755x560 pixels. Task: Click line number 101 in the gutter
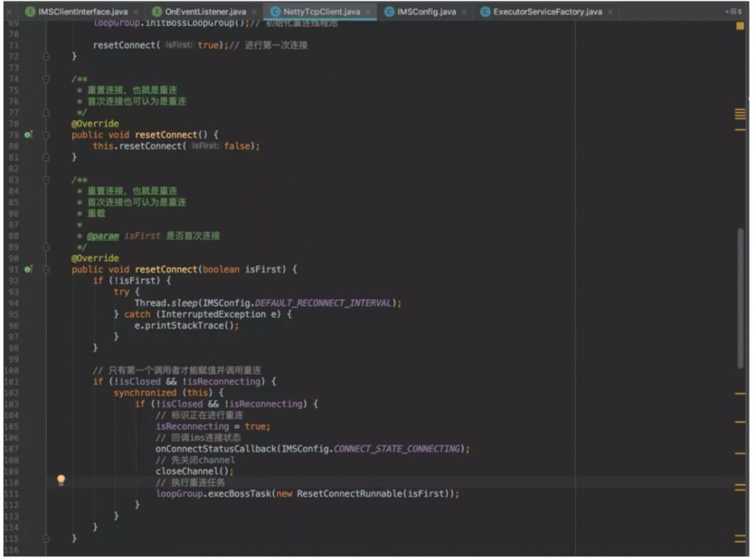coord(11,382)
